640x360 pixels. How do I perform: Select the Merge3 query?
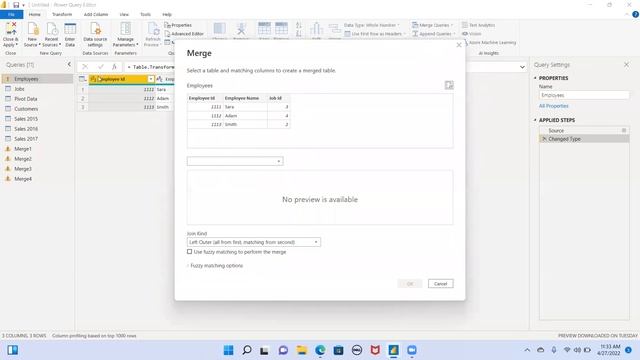[23, 169]
